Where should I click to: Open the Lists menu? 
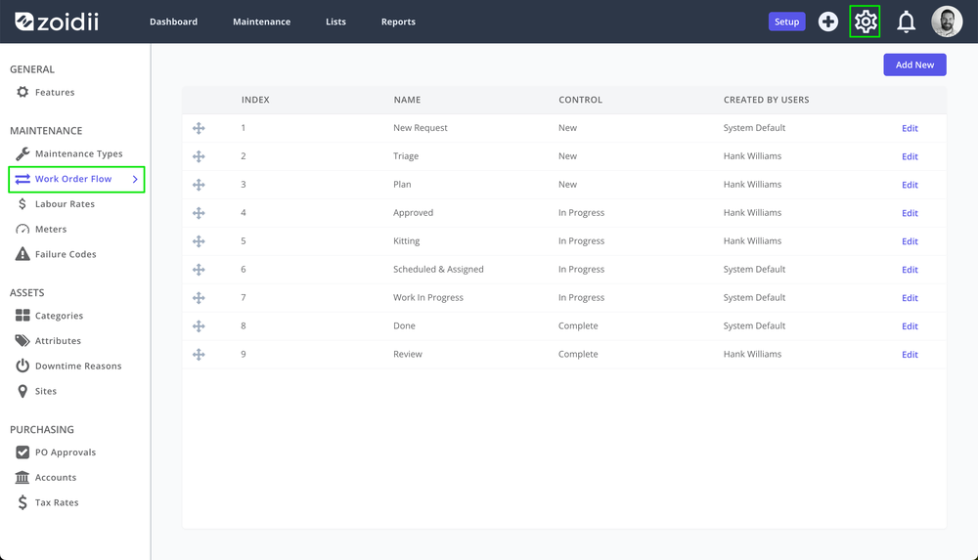(x=335, y=22)
